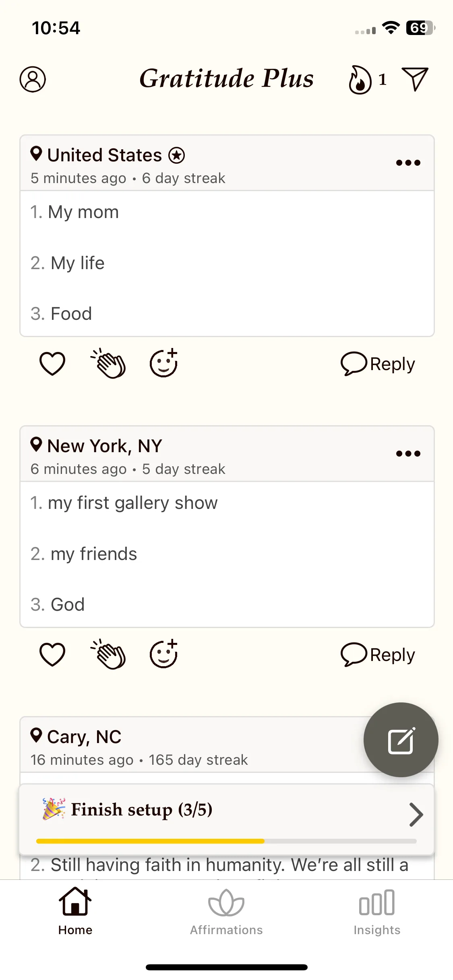Image resolution: width=453 pixels, height=980 pixels.
Task: Click the yellow setup progress bar
Action: pos(226,841)
